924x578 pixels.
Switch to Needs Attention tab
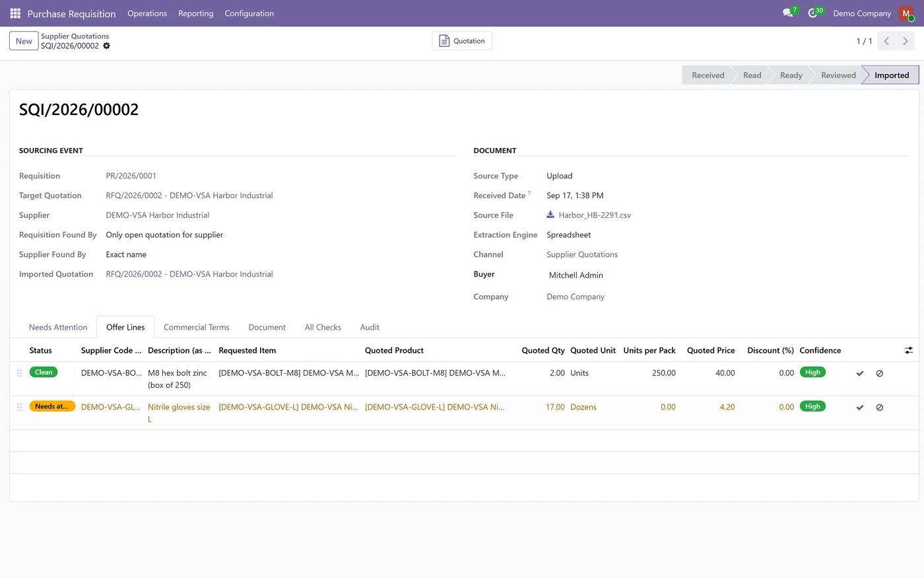point(58,327)
